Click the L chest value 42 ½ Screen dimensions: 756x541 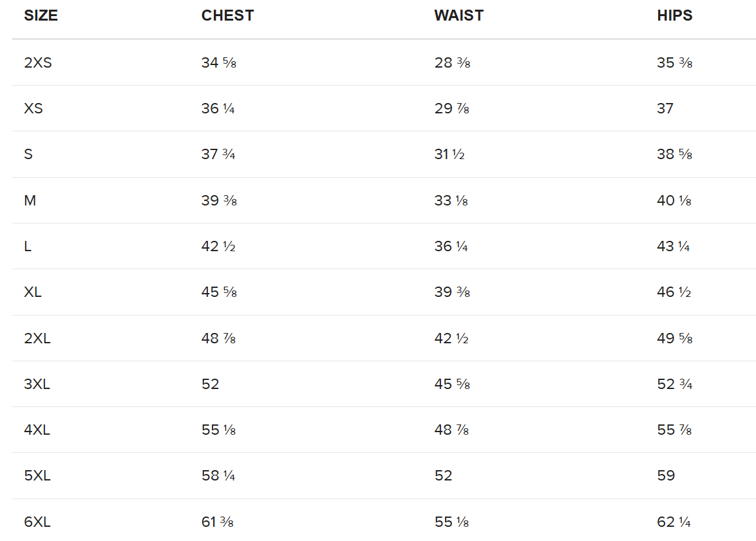point(218,247)
